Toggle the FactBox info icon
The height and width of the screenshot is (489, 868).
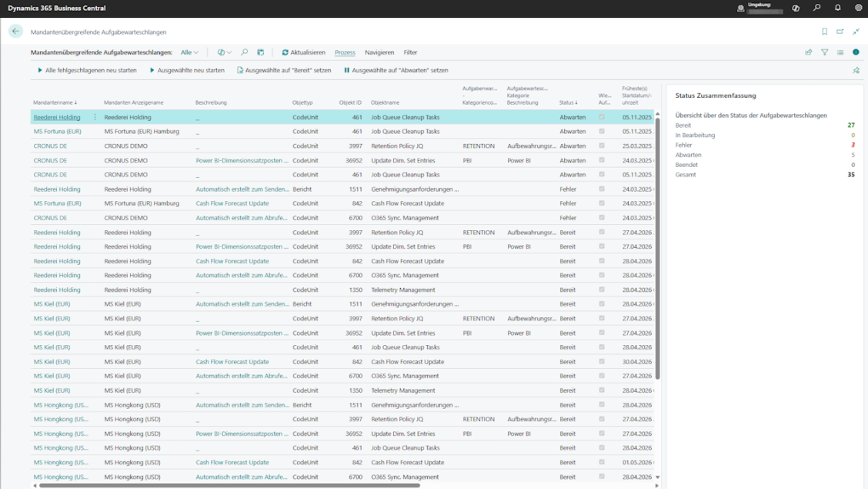click(x=856, y=52)
